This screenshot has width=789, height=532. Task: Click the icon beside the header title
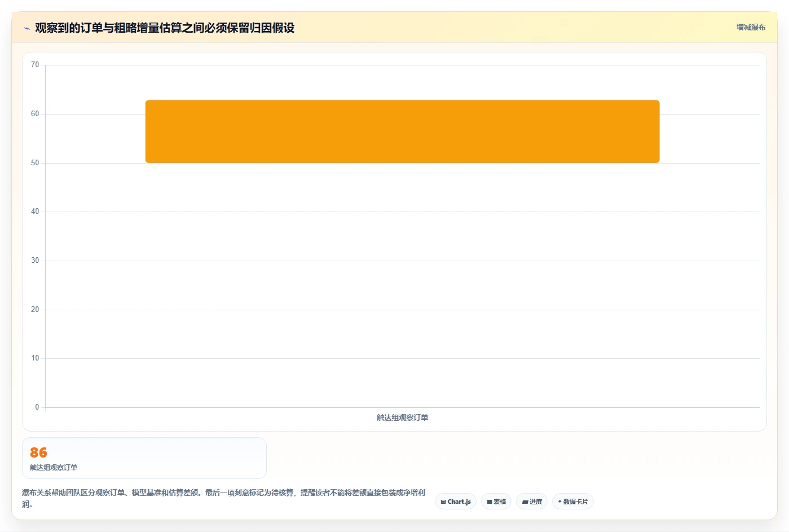point(27,28)
